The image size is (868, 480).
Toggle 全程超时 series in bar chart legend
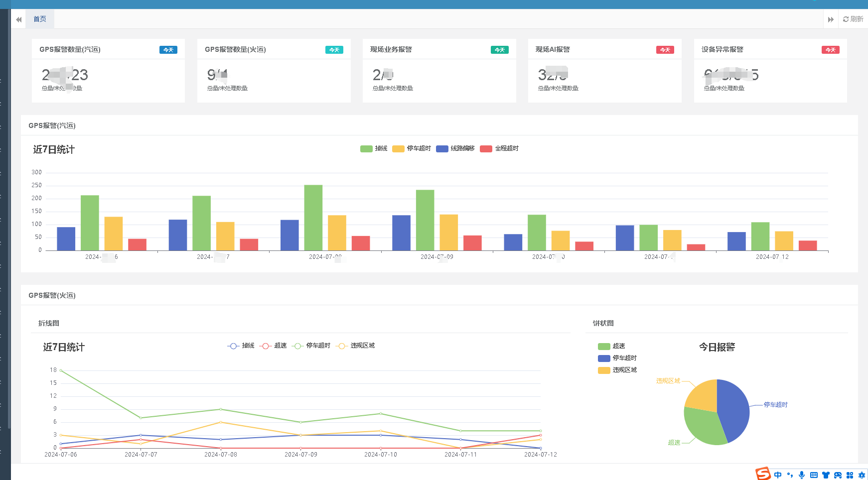pyautogui.click(x=499, y=148)
